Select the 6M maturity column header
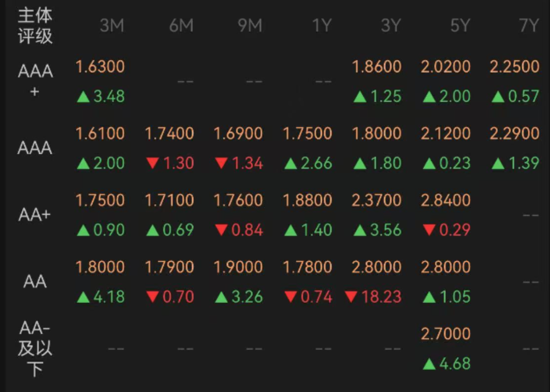The height and width of the screenshot is (392, 550). click(x=181, y=26)
